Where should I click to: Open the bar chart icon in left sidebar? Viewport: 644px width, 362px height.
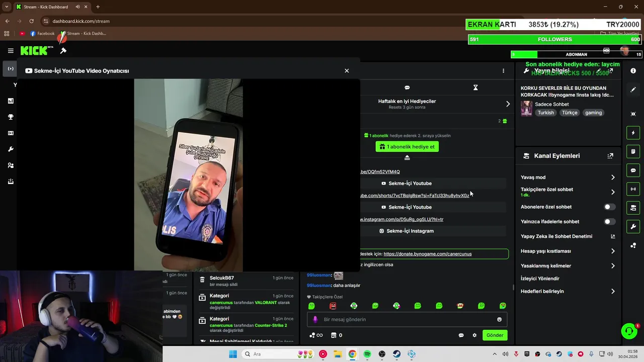[11, 101]
